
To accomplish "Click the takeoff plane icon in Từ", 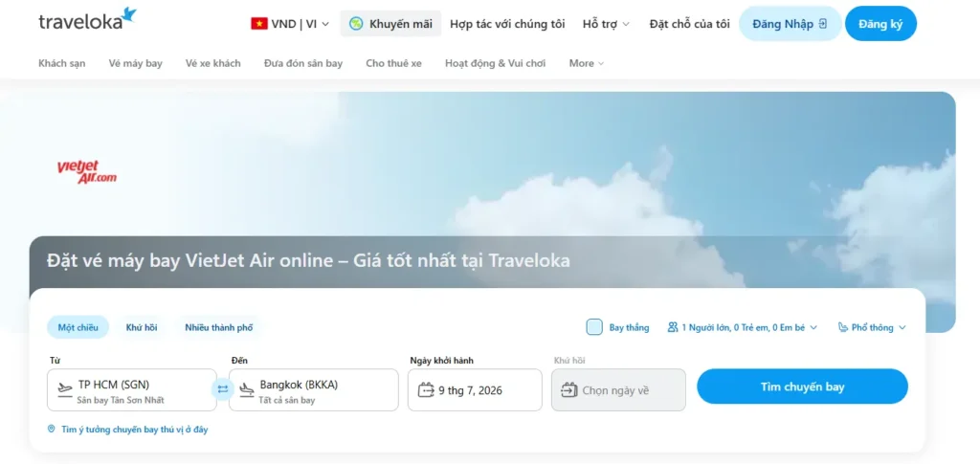I will coord(65,389).
